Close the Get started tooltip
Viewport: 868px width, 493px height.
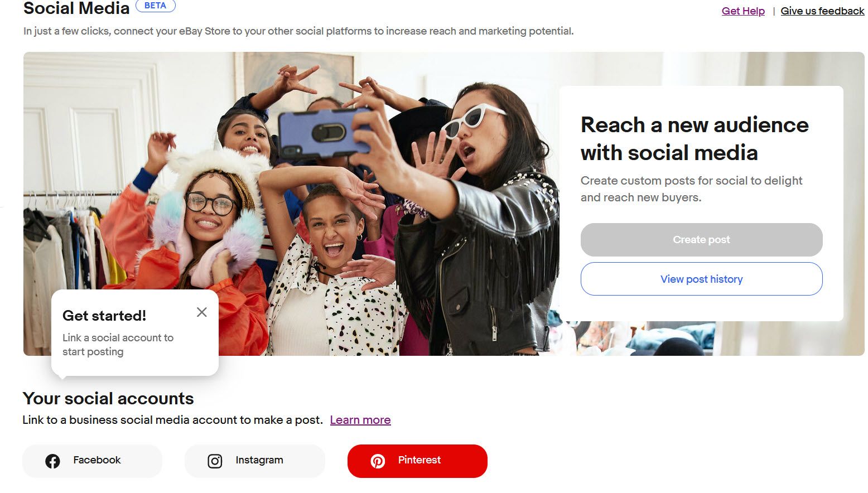[202, 312]
